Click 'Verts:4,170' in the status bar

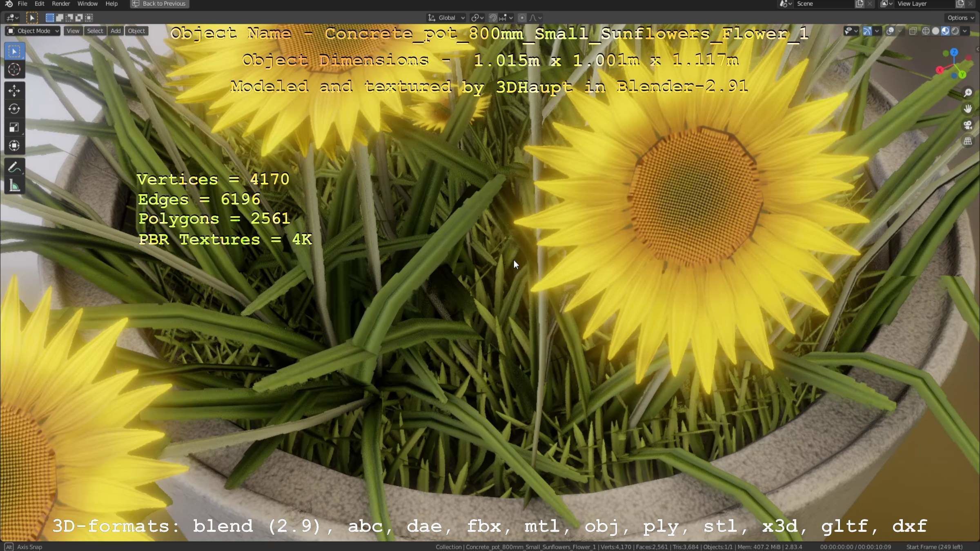click(615, 547)
